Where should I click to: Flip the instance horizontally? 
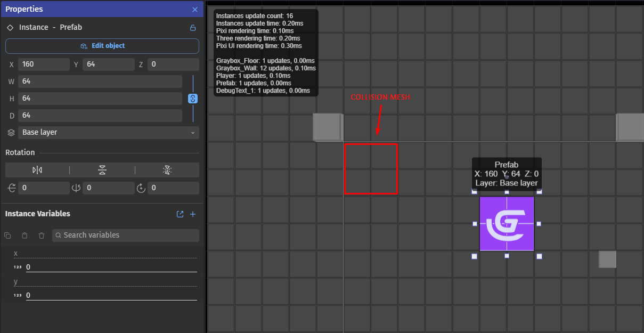pos(37,170)
